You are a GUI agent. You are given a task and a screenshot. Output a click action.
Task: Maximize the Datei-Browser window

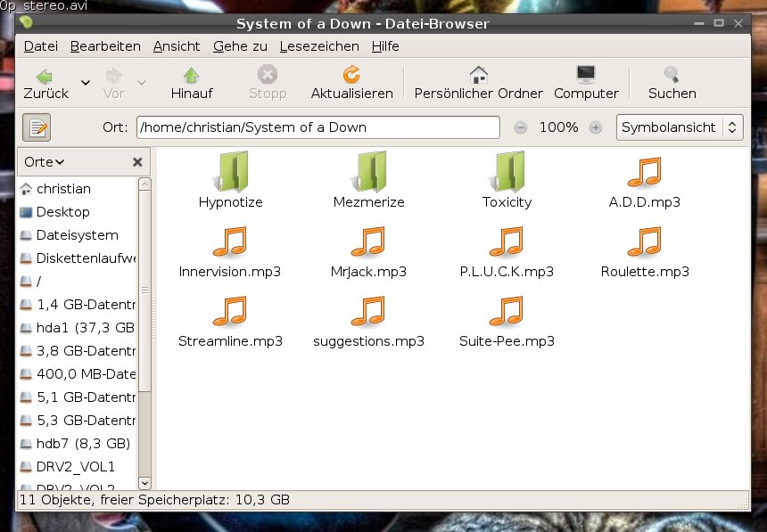pyautogui.click(x=719, y=23)
